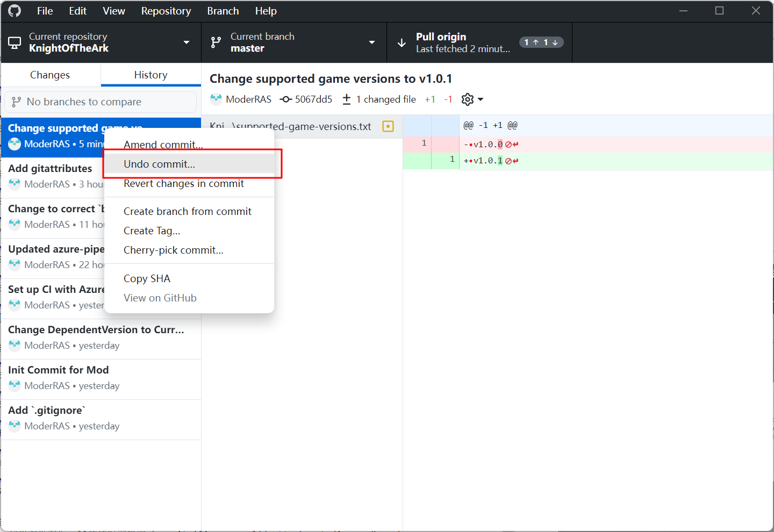The width and height of the screenshot is (774, 532).
Task: Select Copy SHA from the context menu
Action: (x=147, y=278)
